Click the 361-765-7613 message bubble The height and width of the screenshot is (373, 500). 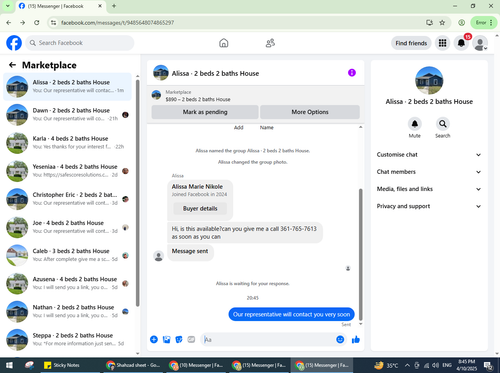(x=245, y=233)
